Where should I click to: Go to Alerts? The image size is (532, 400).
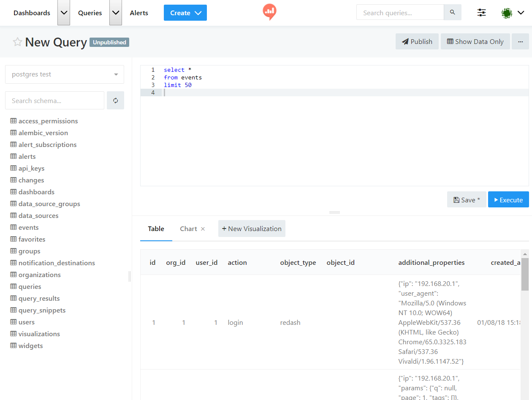click(x=139, y=13)
